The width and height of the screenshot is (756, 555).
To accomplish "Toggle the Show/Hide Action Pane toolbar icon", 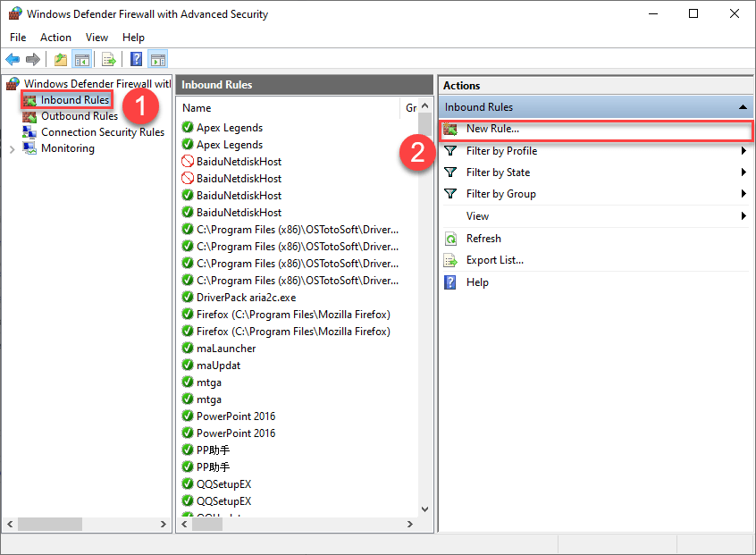I will click(157, 60).
